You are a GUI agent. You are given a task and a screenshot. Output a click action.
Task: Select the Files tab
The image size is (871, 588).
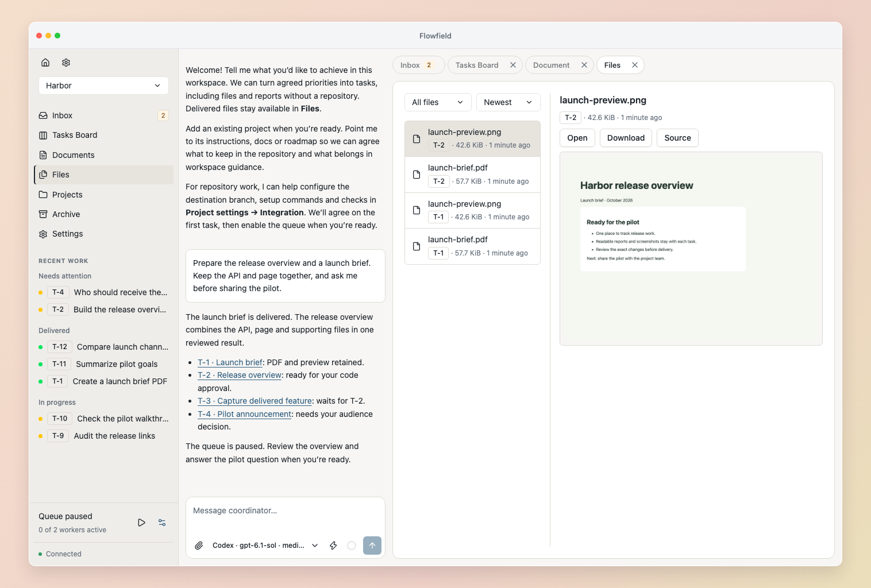pos(612,65)
